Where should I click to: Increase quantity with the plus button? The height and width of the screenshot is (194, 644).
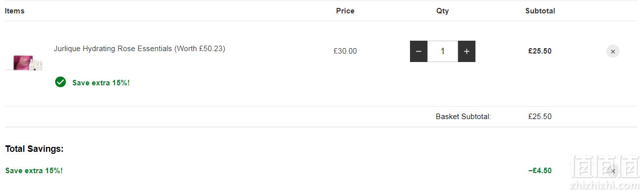(467, 52)
